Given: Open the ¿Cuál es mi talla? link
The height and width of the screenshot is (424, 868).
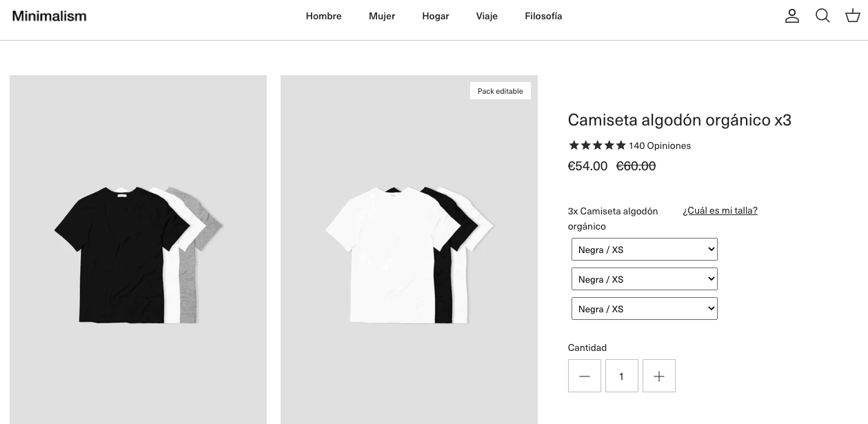Looking at the screenshot, I should coord(720,210).
